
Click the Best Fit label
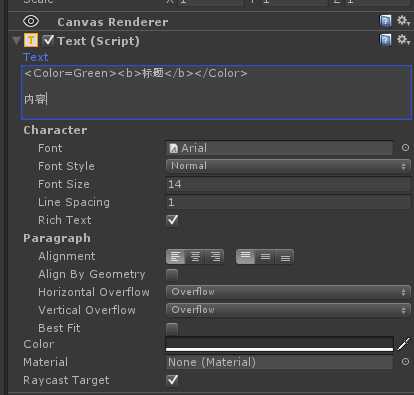tap(59, 328)
